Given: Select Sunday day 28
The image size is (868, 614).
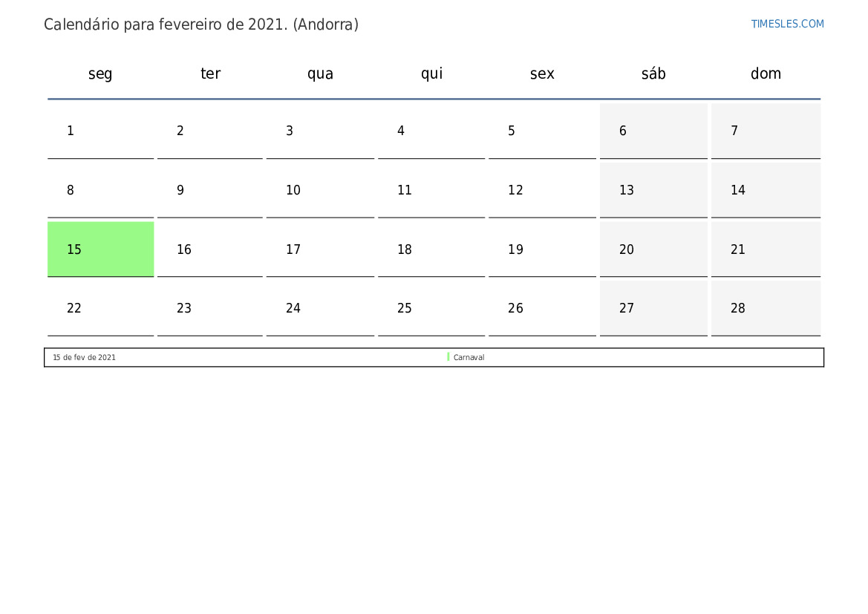Looking at the screenshot, I should (766, 308).
